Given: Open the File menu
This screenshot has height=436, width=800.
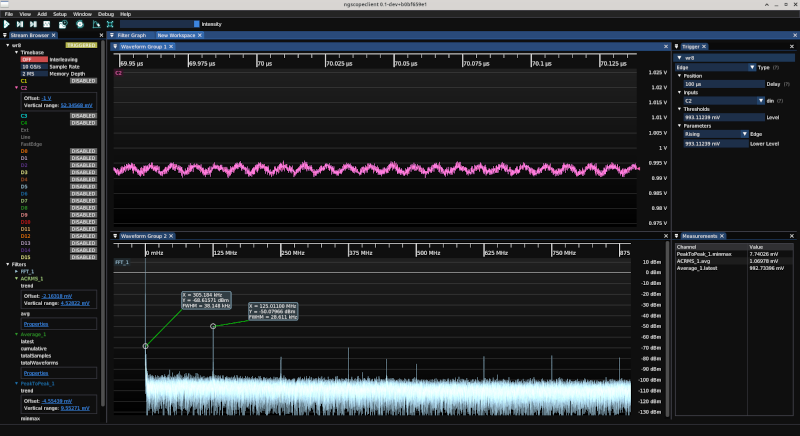Looking at the screenshot, I should coord(9,14).
